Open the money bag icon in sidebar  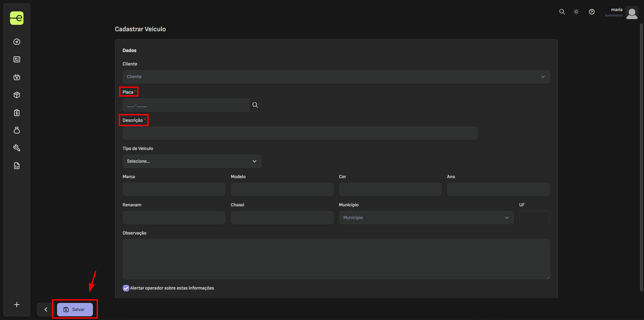(17, 130)
